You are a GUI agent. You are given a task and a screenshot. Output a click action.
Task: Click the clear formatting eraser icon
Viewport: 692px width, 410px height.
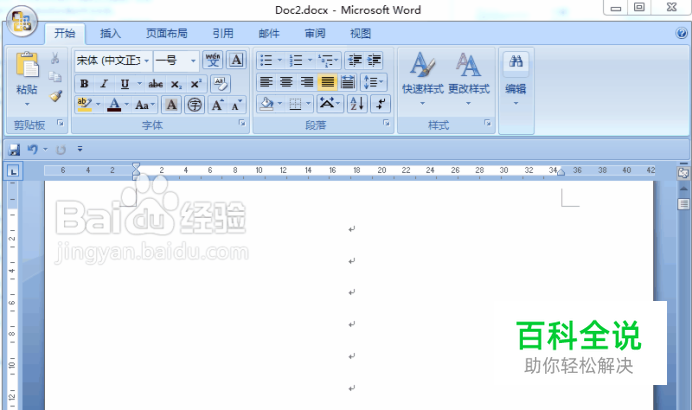[220, 83]
